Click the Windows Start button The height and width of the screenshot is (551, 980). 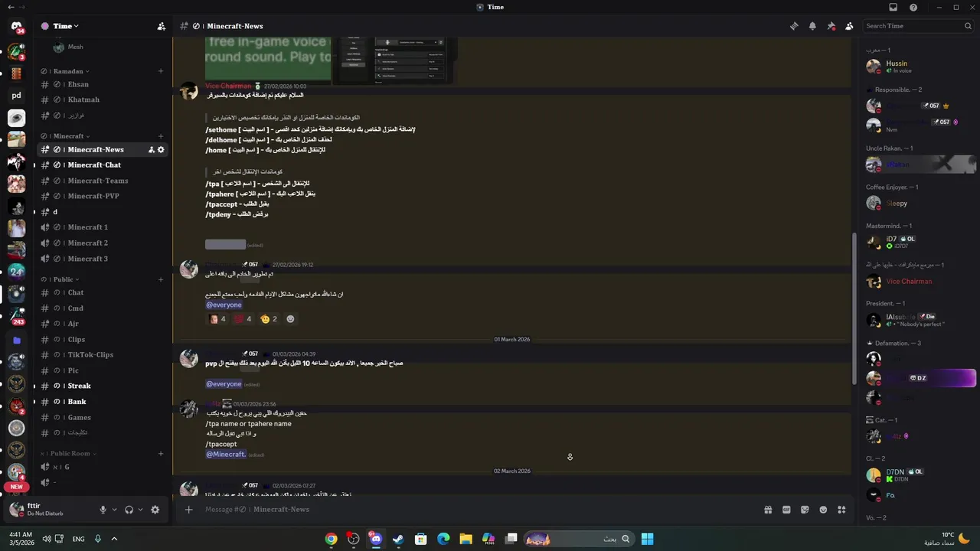(x=647, y=539)
